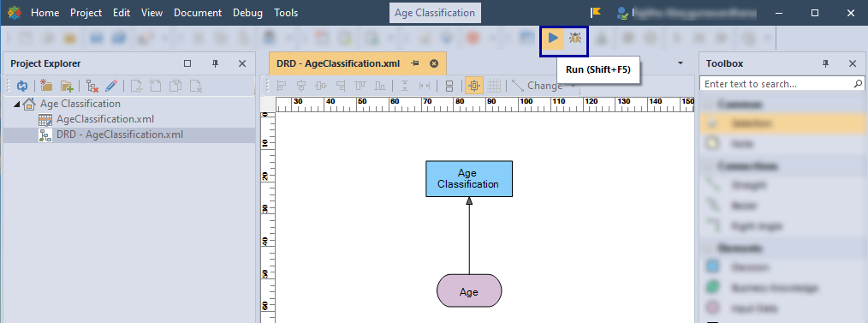Pin the Project Explorer panel
The image size is (868, 323).
[x=216, y=63]
